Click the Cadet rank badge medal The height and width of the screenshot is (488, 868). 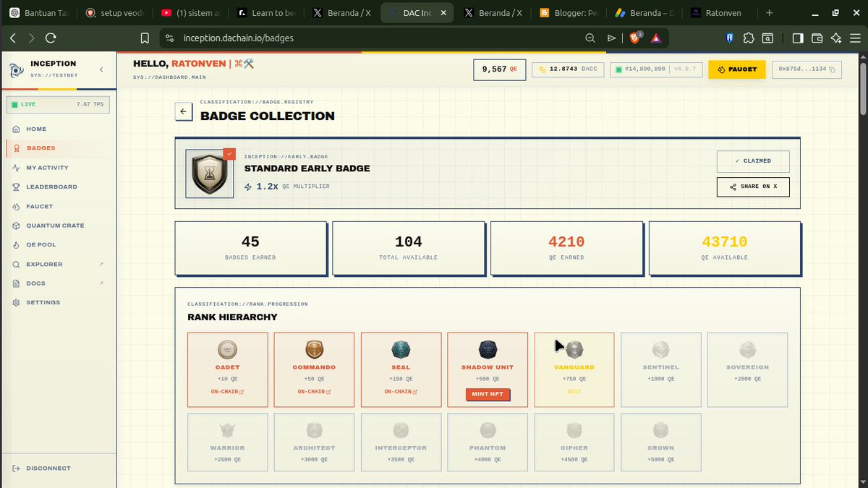[228, 351]
